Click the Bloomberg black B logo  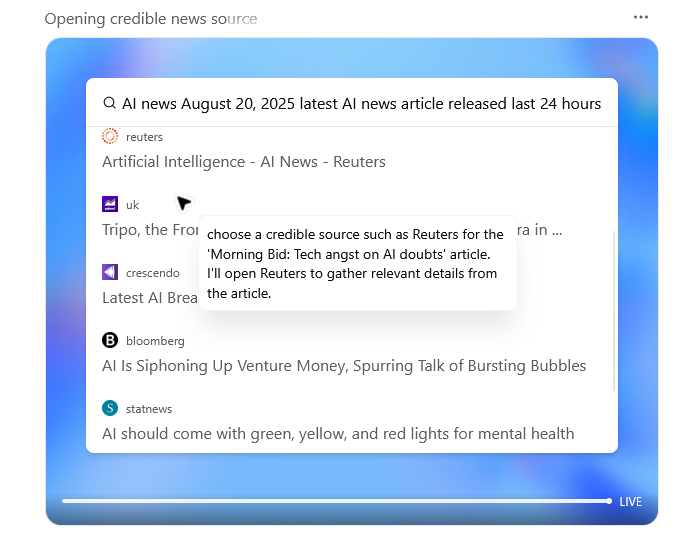click(x=110, y=340)
